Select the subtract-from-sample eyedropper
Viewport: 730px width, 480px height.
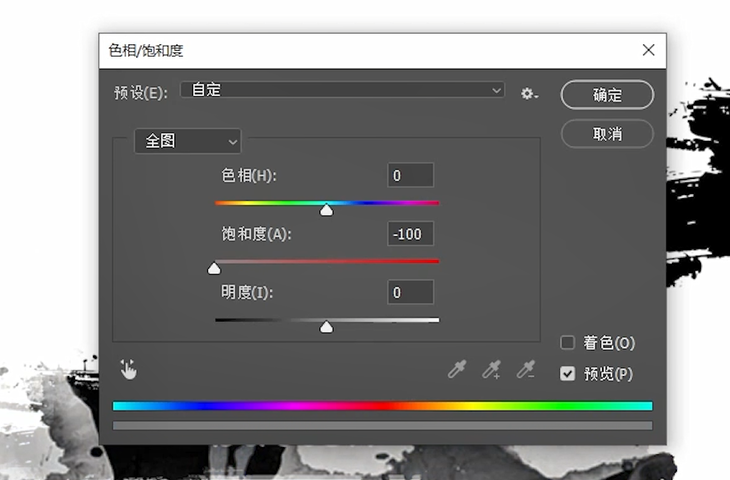pos(526,369)
